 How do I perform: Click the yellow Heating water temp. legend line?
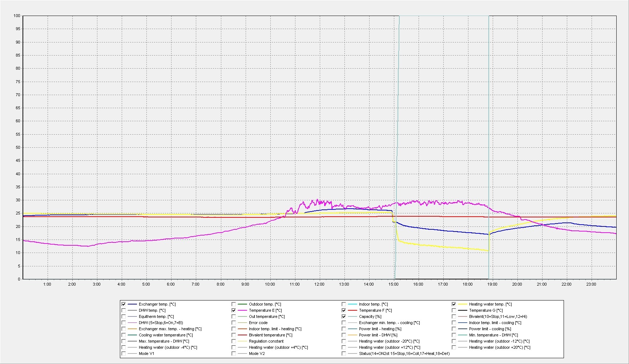463,304
